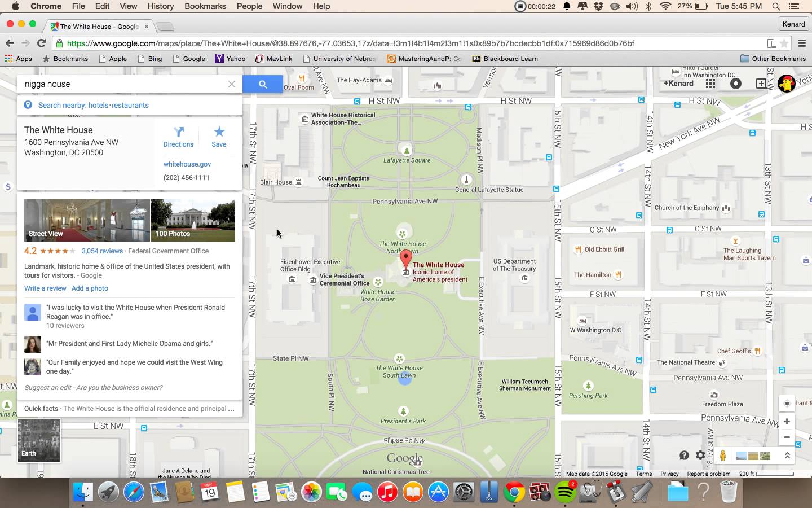812x508 pixels.
Task: Open Apps shortcut in bookmarks bar
Action: pos(19,59)
